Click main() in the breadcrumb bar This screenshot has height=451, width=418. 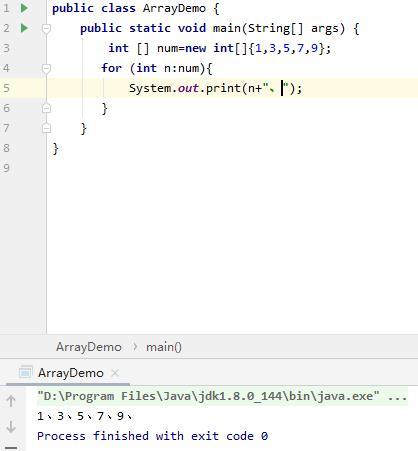(x=164, y=347)
